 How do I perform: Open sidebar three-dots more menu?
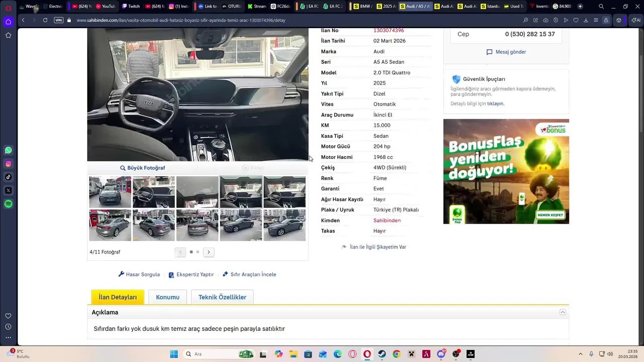tap(8, 337)
